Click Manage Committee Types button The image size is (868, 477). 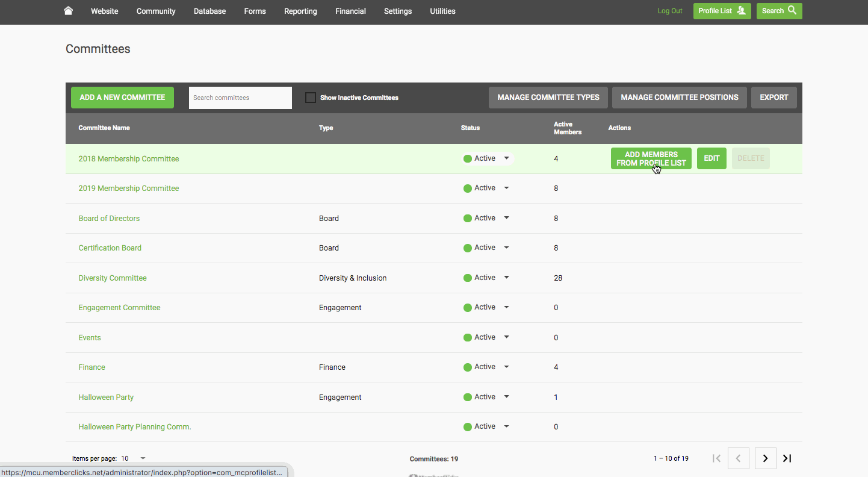548,98
